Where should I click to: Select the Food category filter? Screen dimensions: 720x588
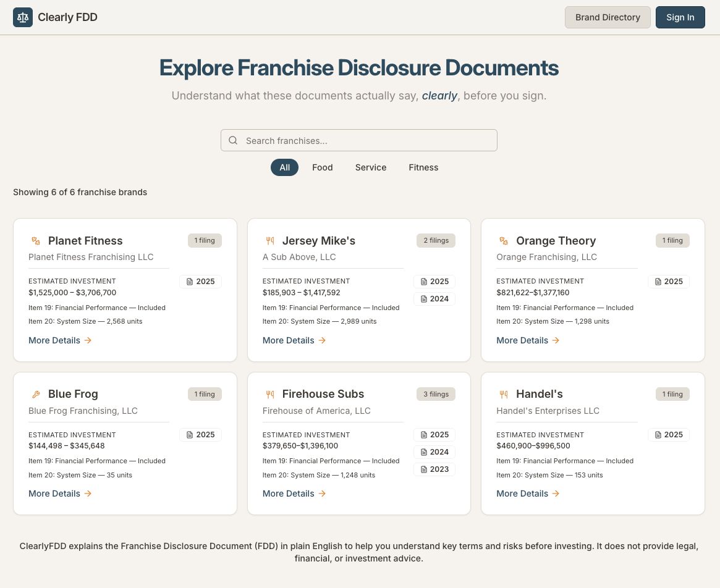click(322, 167)
